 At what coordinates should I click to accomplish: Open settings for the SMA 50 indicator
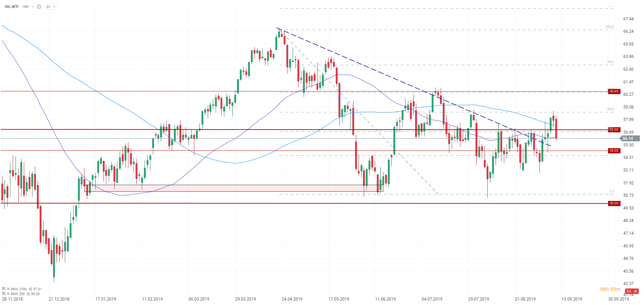(4, 294)
